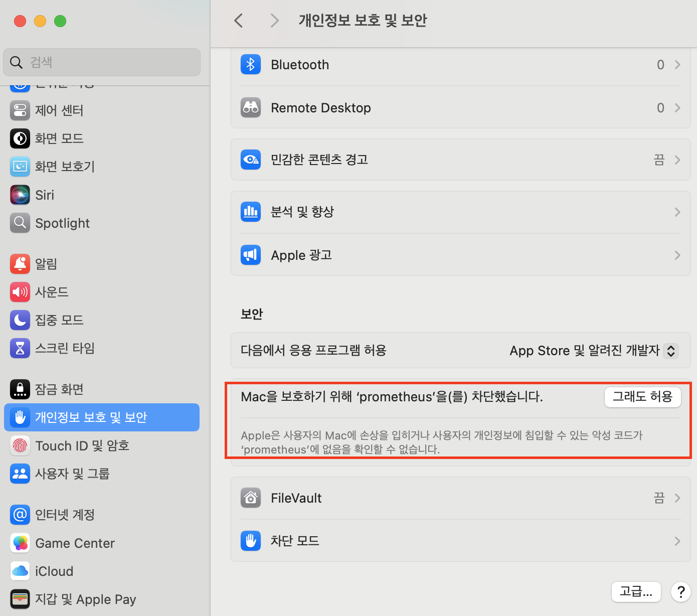697x616 pixels.
Task: Click the Apple malware warning description text
Action: tap(442, 442)
